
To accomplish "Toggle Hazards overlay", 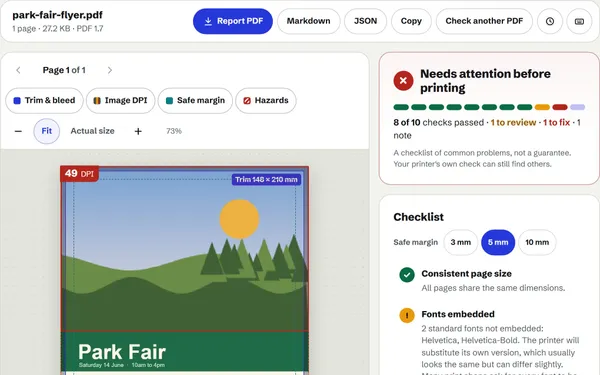I will pos(266,101).
